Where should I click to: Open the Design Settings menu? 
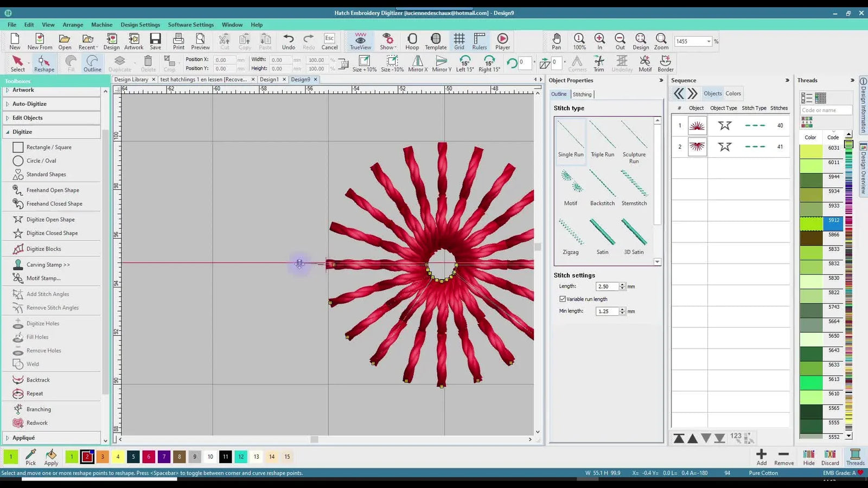point(140,24)
